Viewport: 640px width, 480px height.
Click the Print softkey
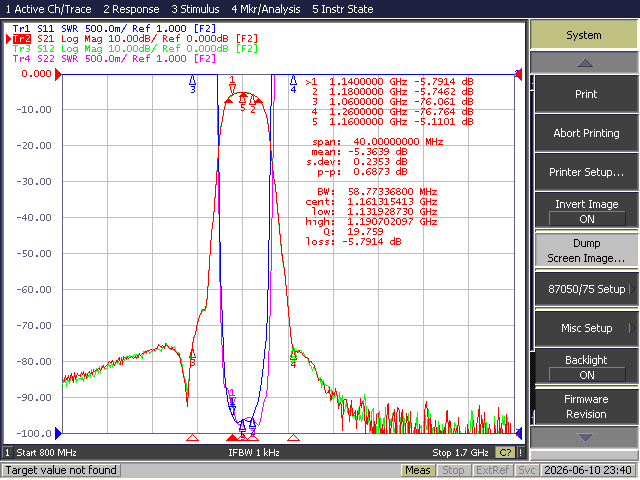click(x=586, y=94)
